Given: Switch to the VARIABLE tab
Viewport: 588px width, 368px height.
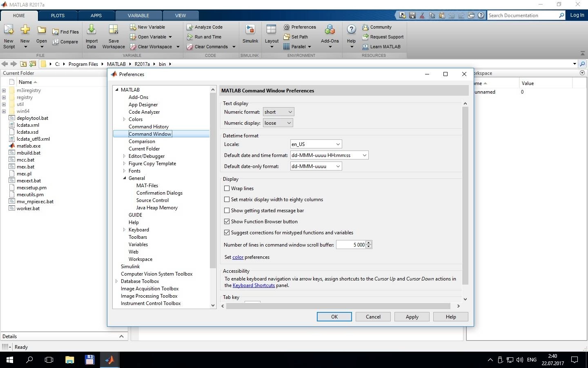Looking at the screenshot, I should 138,16.
